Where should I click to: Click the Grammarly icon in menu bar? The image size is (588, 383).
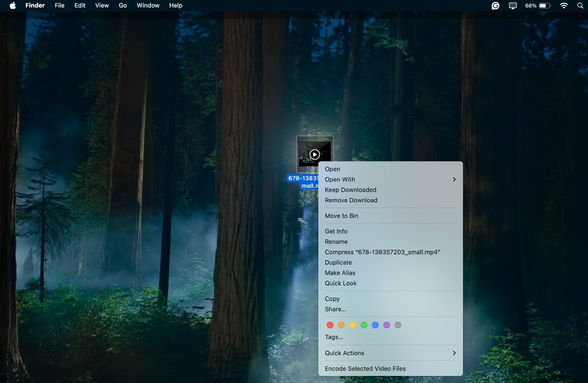(x=495, y=5)
